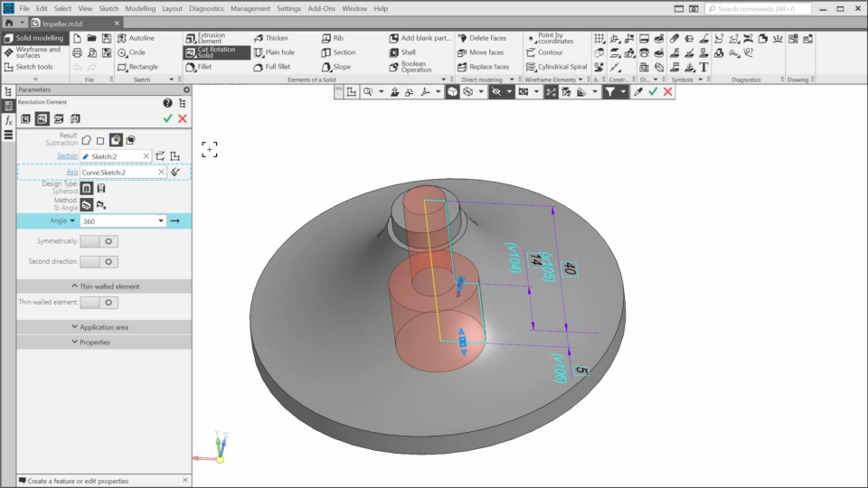
Task: Click the Section link label
Action: 68,155
